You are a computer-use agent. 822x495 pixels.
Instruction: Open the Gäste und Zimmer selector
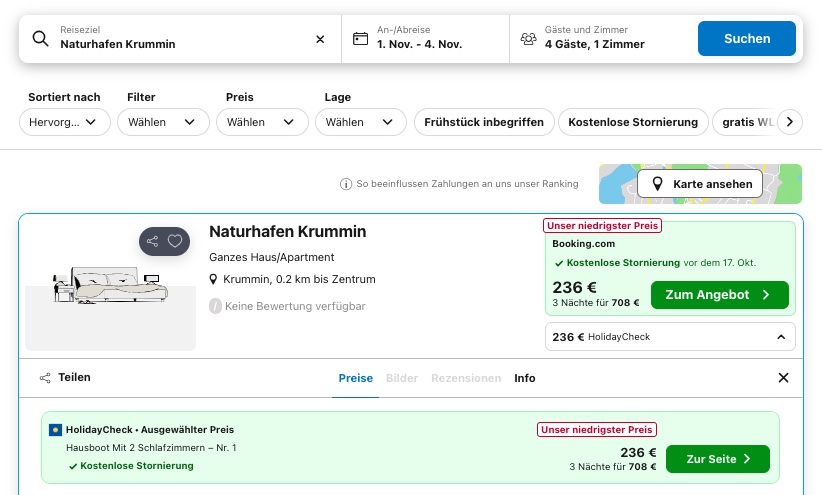click(603, 39)
